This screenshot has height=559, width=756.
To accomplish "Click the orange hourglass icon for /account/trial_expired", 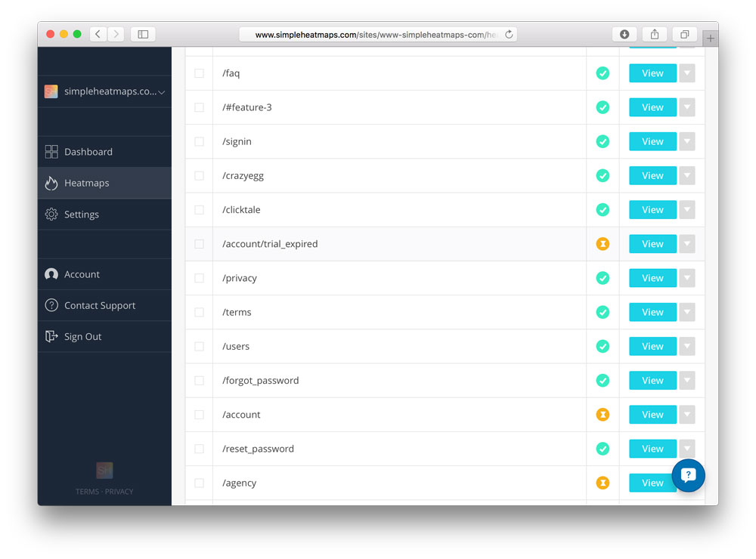I will coord(603,244).
